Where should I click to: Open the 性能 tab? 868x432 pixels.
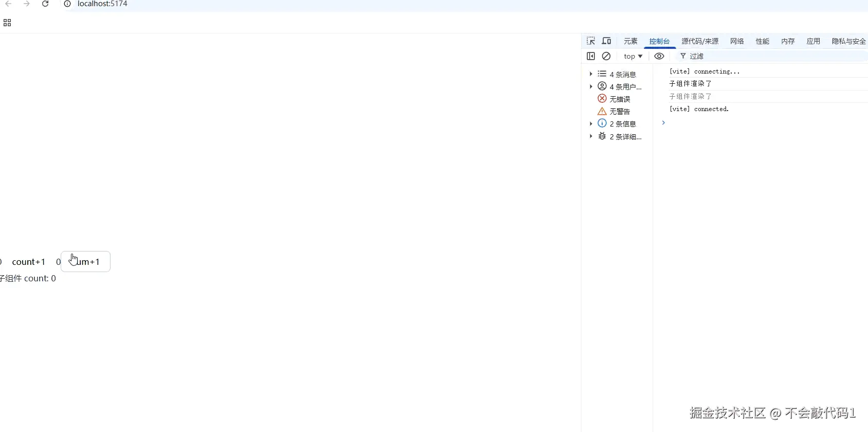763,41
